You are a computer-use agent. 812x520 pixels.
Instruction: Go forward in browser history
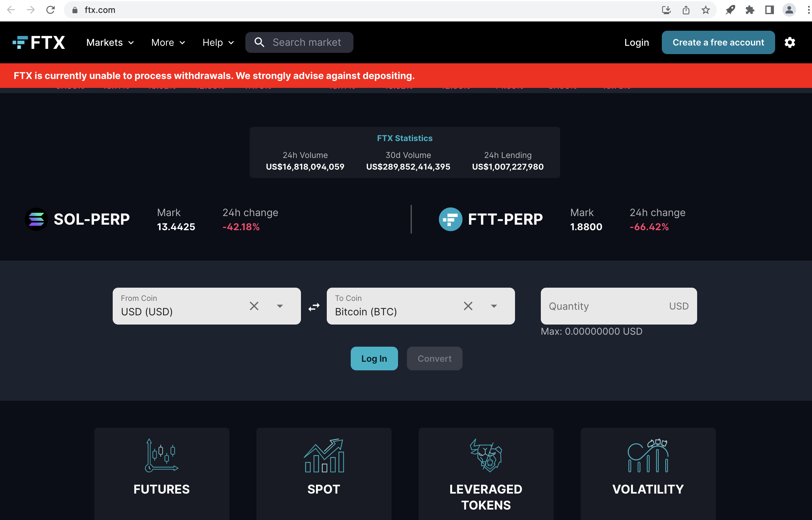pyautogui.click(x=31, y=10)
